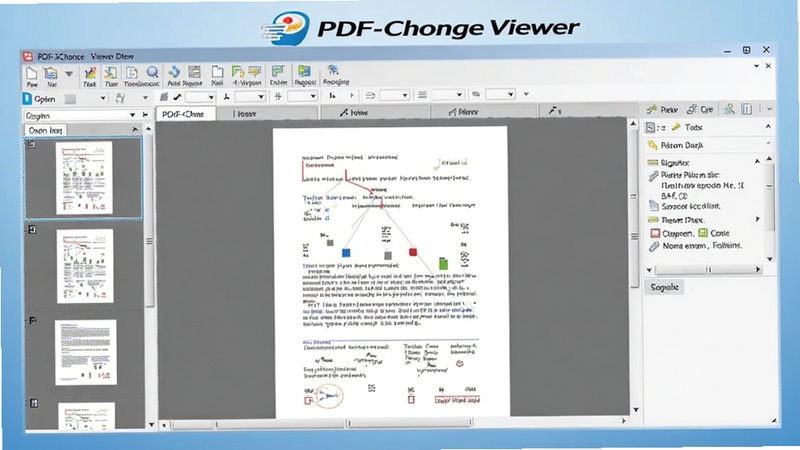Click the gray square next to Open
800x450 pixels.
point(70,99)
